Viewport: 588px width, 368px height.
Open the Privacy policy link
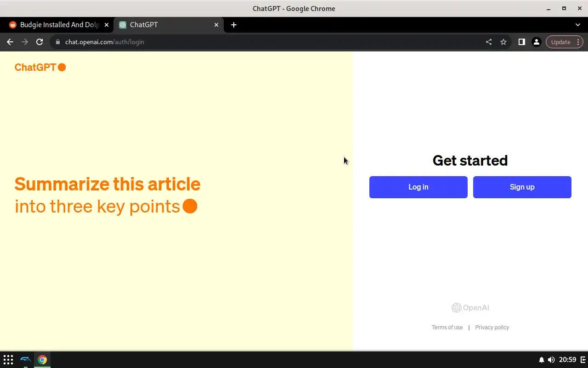pos(492,328)
